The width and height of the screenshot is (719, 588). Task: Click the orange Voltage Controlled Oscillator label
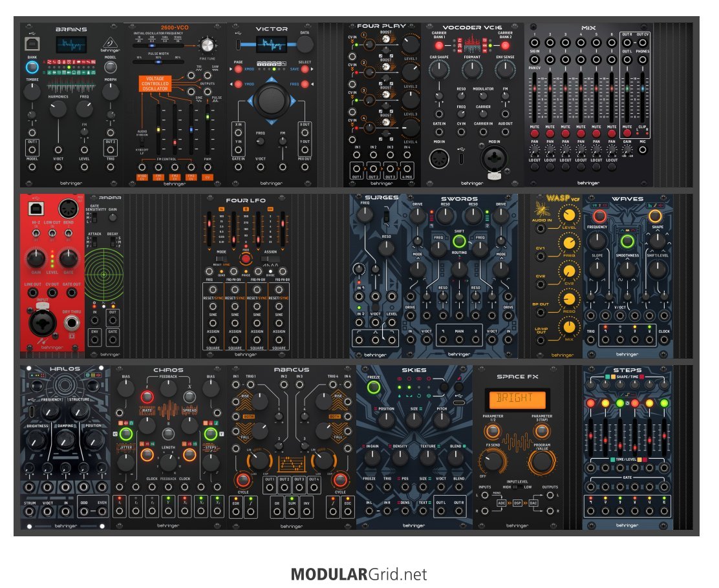[155, 84]
